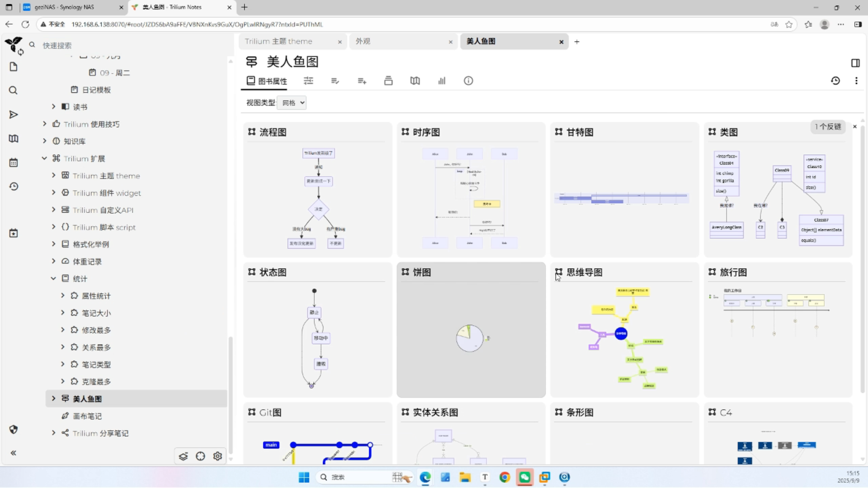
Task: Open note revision history icon
Action: [835, 80]
